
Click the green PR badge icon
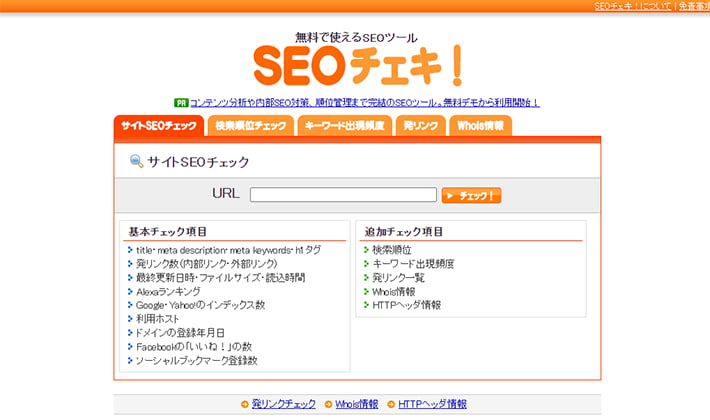(x=181, y=103)
